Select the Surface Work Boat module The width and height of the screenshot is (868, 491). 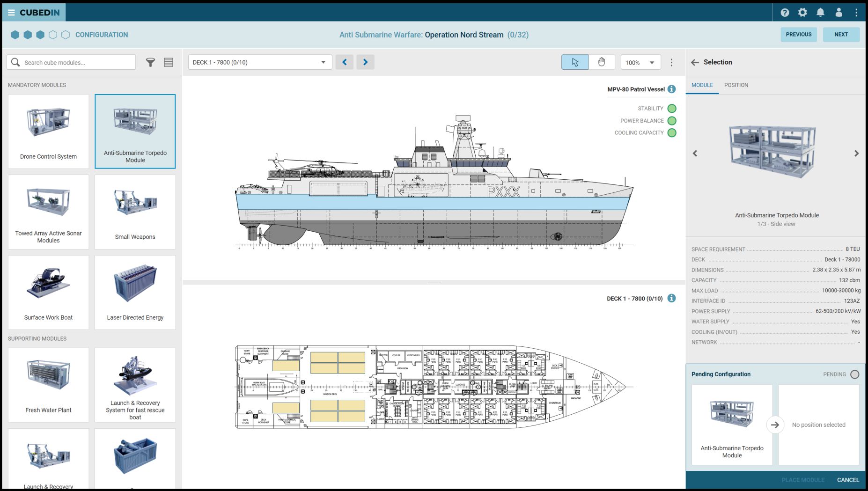48,293
